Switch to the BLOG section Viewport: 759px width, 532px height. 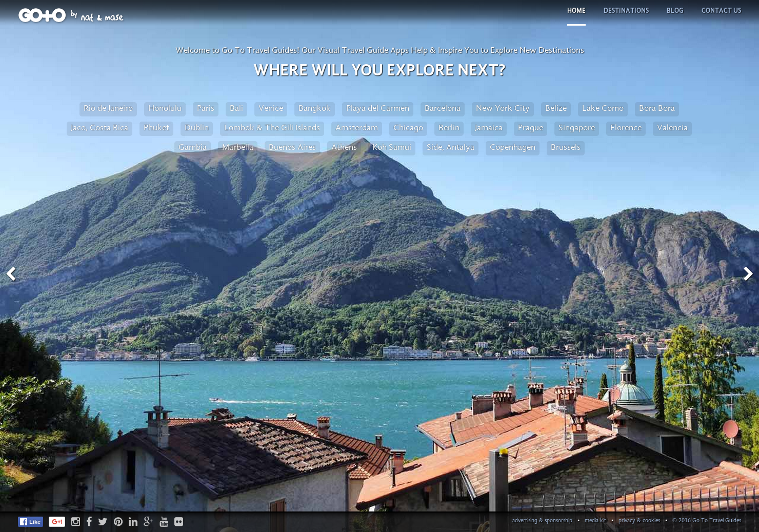675,10
